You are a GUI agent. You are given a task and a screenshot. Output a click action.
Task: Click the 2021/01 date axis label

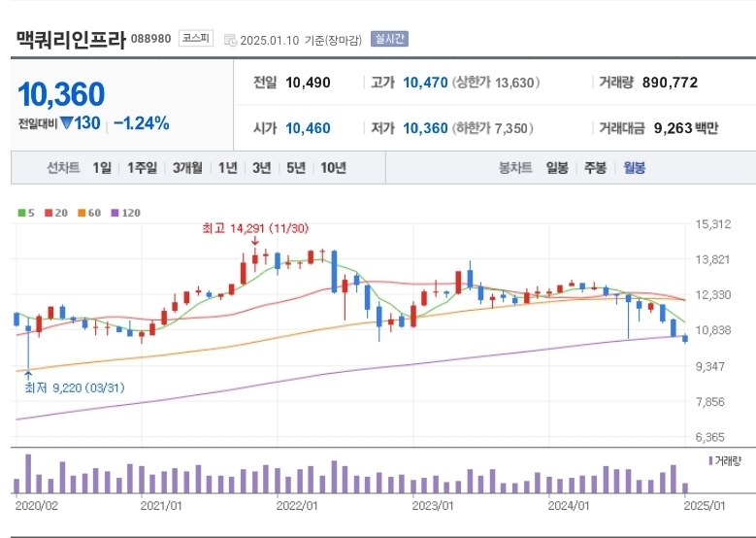point(161,506)
